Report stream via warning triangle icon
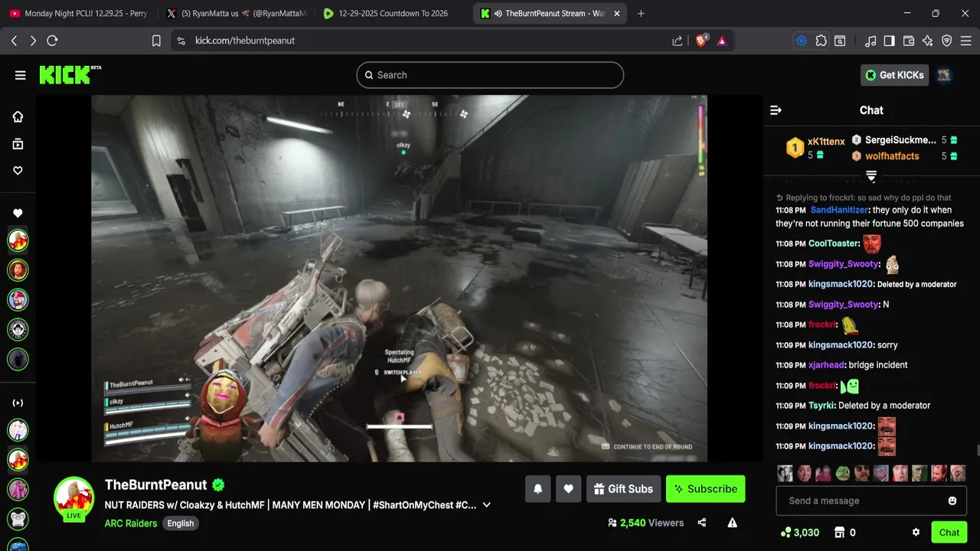 coord(732,523)
